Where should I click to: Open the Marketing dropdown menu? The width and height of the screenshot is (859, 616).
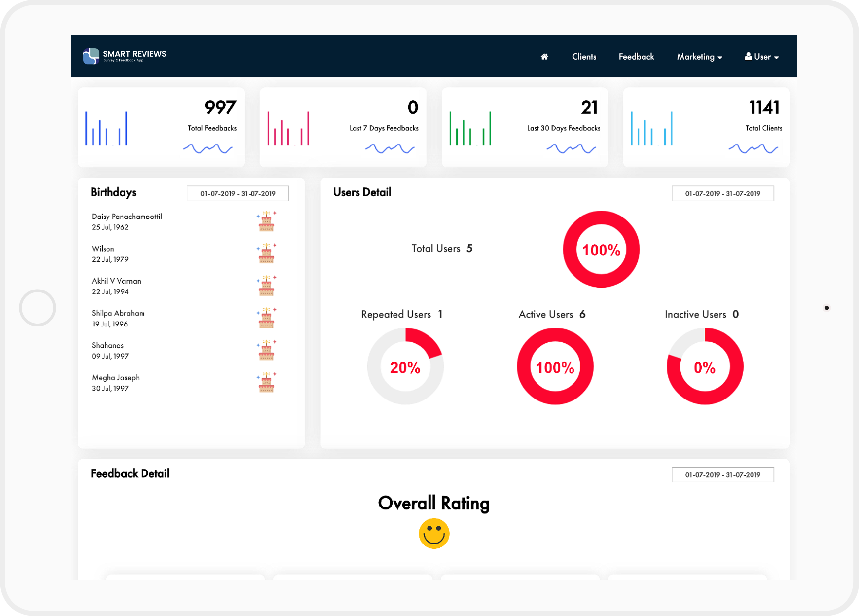click(x=699, y=57)
